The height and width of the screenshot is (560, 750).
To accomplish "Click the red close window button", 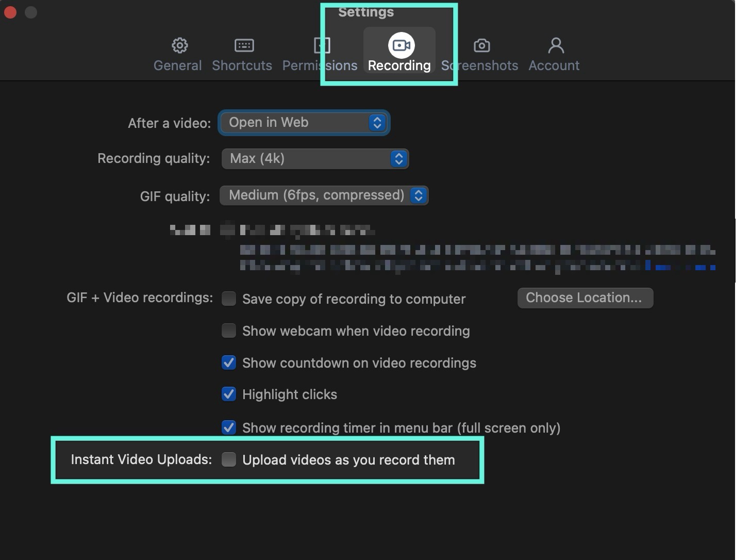I will pos(10,12).
